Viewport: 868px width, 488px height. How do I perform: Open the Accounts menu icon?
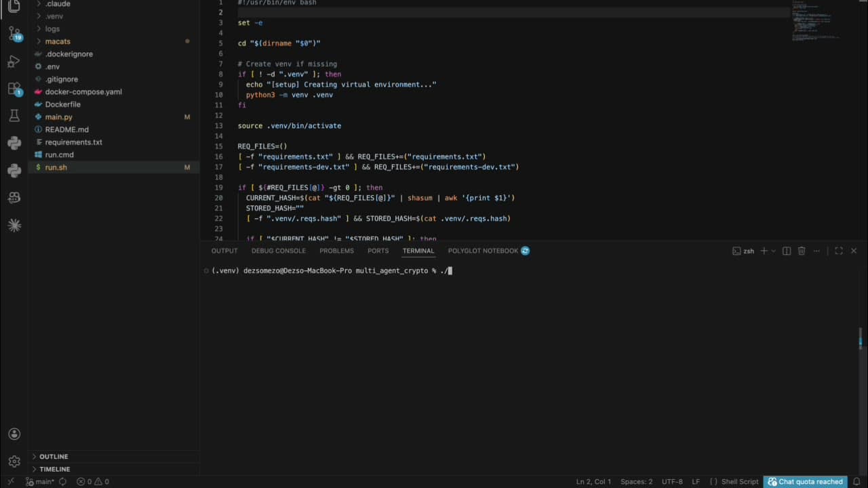coord(14,434)
